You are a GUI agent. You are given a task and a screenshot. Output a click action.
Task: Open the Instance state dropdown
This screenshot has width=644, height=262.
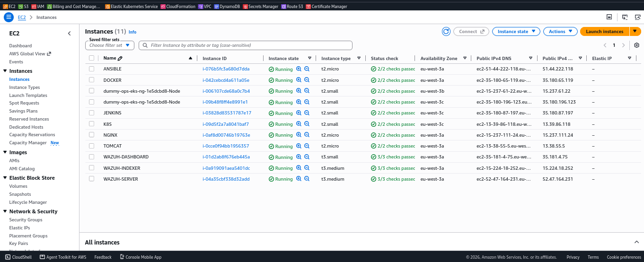click(516, 31)
